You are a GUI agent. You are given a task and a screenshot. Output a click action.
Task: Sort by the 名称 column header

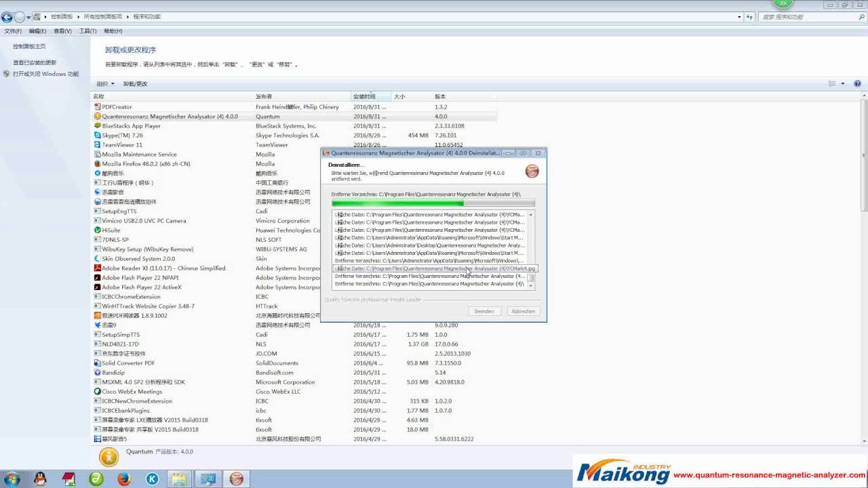click(x=173, y=97)
